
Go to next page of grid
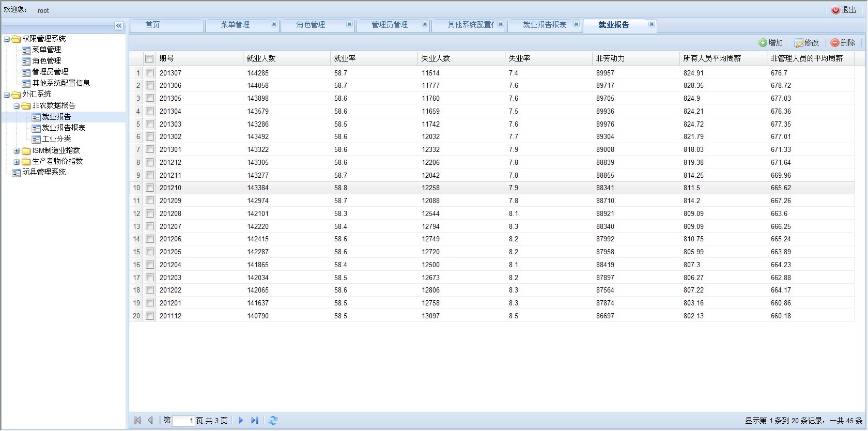click(x=241, y=421)
